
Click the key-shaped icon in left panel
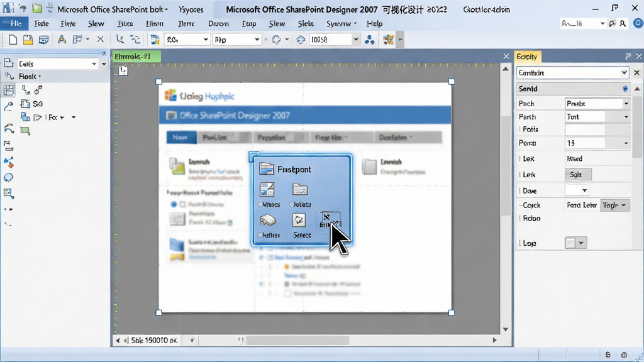(38, 90)
